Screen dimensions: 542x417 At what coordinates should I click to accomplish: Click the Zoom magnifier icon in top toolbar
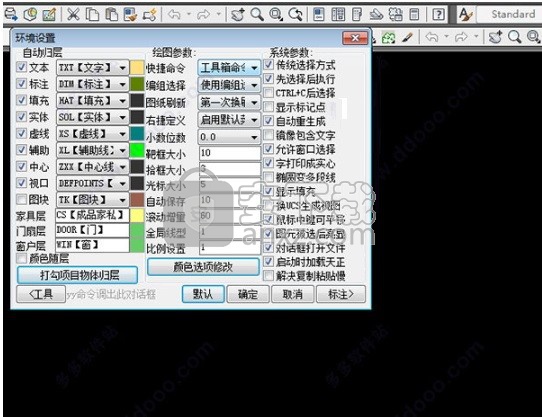pyautogui.click(x=256, y=15)
